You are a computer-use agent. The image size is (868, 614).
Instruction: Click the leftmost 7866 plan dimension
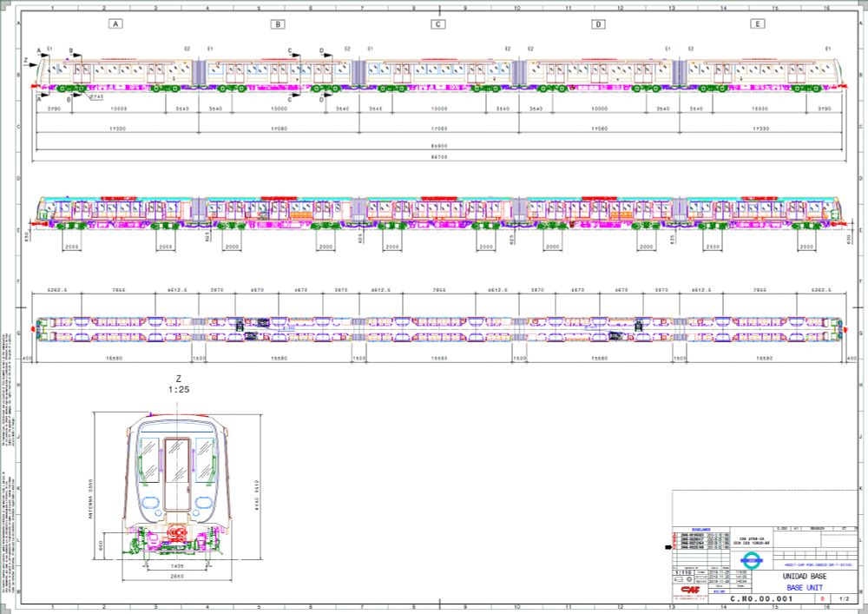(118, 290)
